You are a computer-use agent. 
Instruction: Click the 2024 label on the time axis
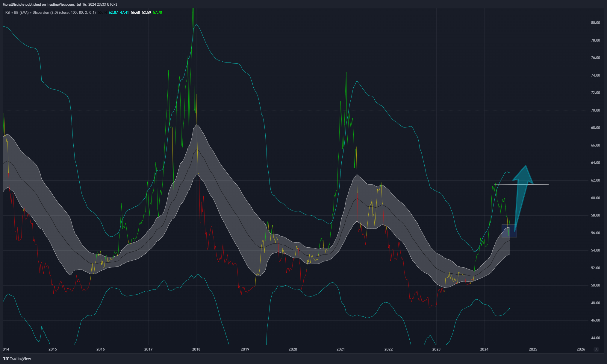[484, 349]
